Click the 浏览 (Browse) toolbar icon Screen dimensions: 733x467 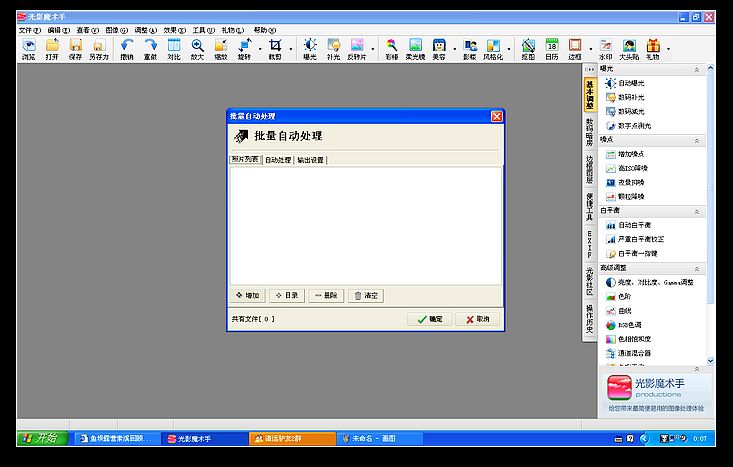click(x=28, y=48)
